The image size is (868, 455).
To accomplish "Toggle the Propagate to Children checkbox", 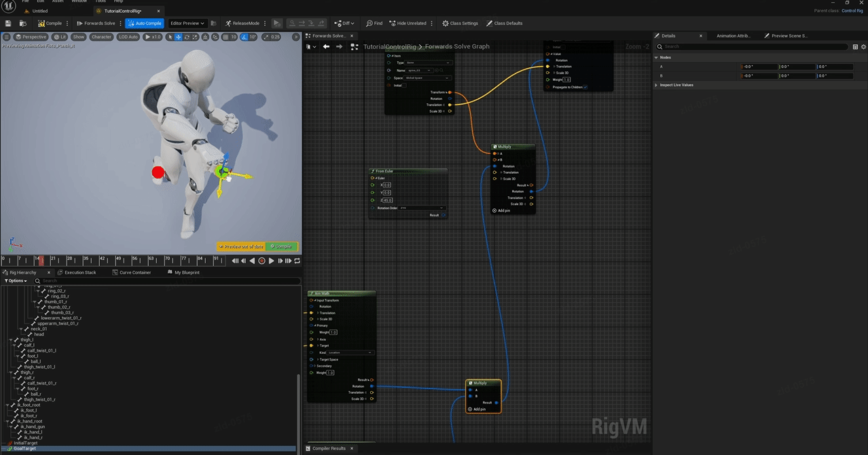I will [x=585, y=87].
